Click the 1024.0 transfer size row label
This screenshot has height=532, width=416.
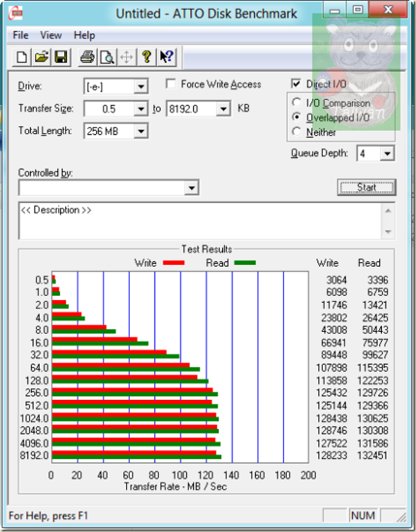(34, 418)
